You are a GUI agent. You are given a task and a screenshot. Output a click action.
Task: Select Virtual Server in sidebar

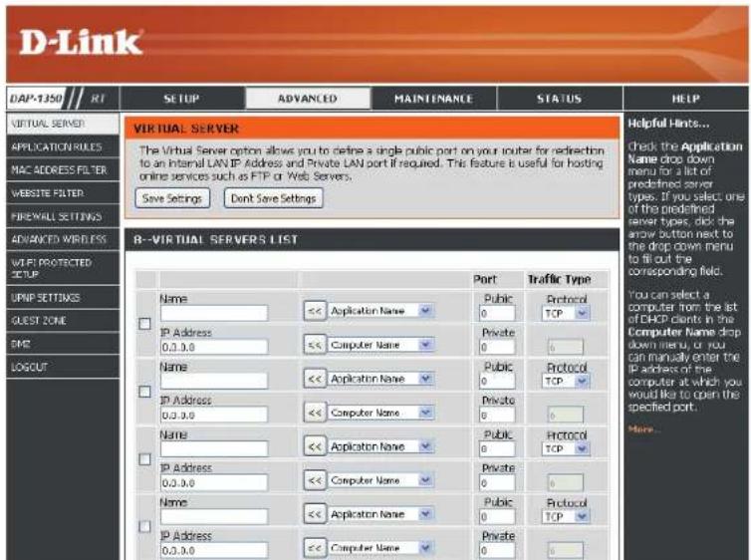63,124
